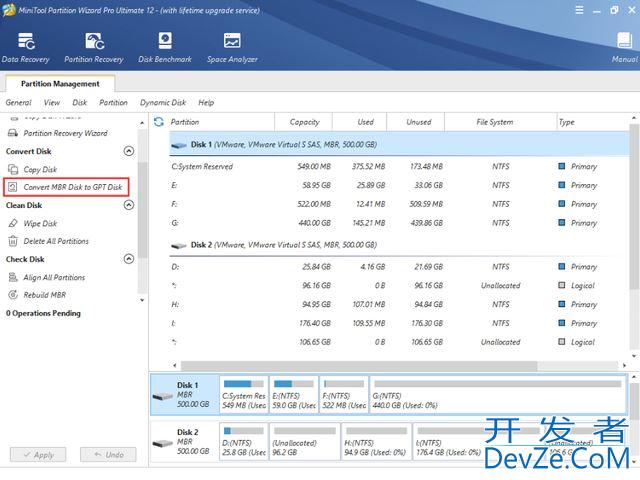Click Logical type icon of 96.16 GB unallocated row
The width and height of the screenshot is (640, 480).
point(562,285)
